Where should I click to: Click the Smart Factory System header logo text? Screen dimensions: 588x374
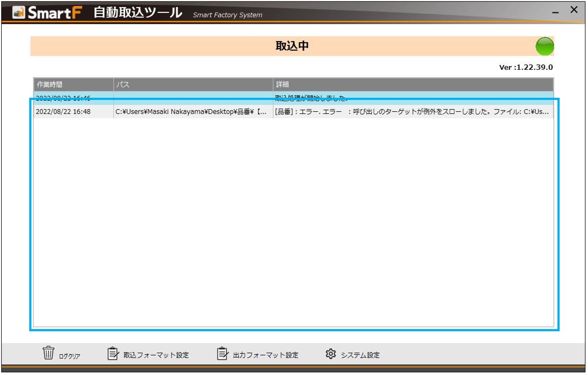pyautogui.click(x=227, y=14)
